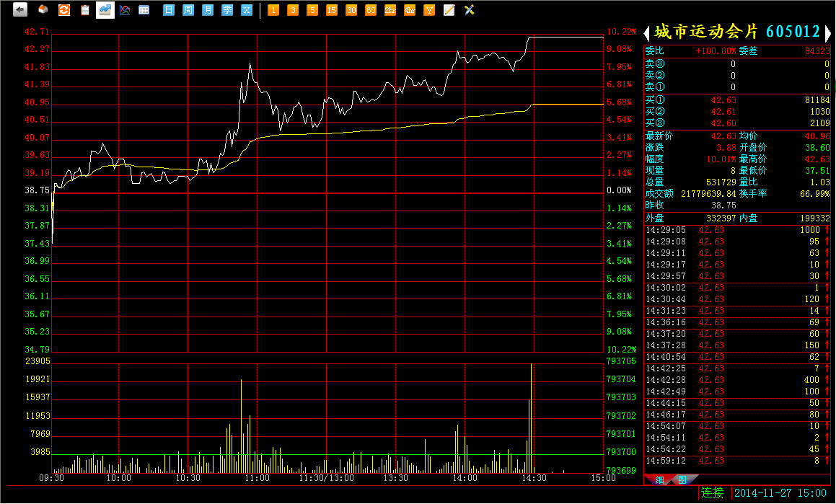
Task: Open the home page house icon
Action: 43,9
